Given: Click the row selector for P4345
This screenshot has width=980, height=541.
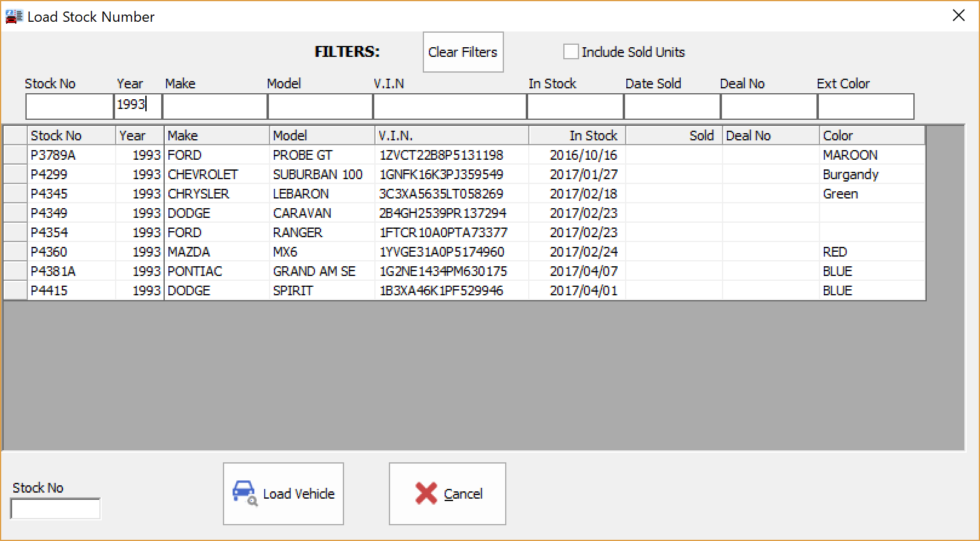Looking at the screenshot, I should click(15, 194).
